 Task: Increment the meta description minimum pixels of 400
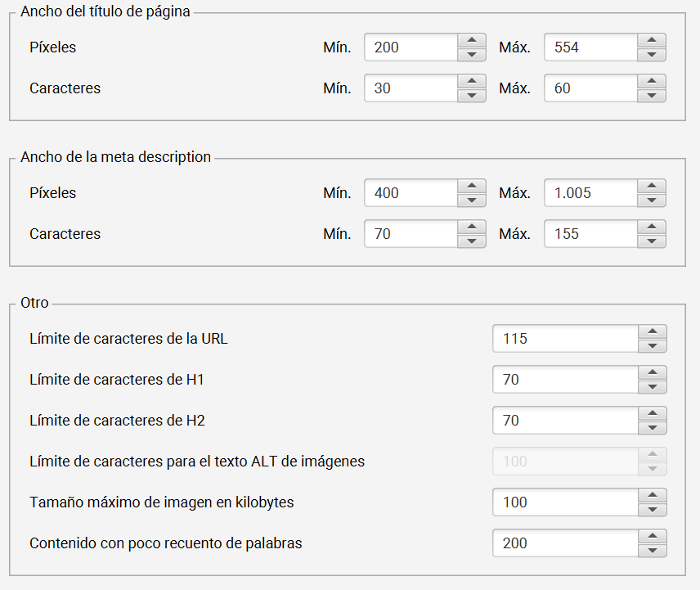(x=472, y=187)
